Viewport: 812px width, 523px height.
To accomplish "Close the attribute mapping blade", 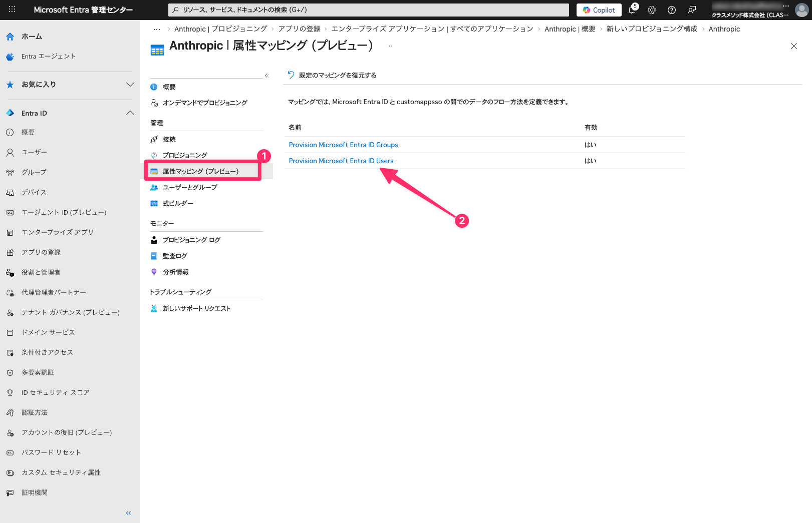I will pyautogui.click(x=794, y=46).
